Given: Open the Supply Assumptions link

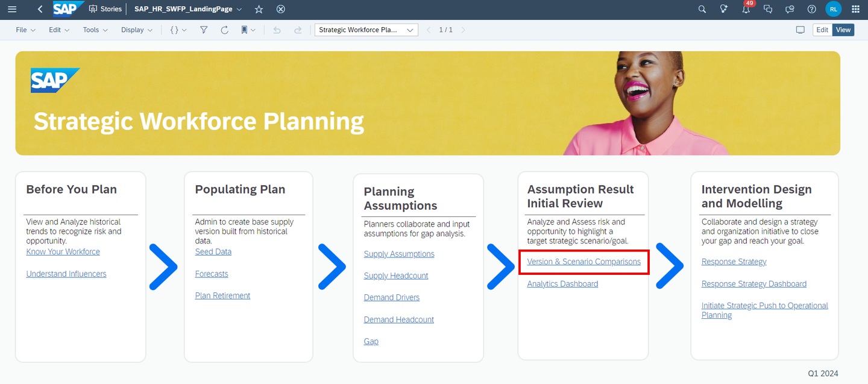Looking at the screenshot, I should (399, 254).
